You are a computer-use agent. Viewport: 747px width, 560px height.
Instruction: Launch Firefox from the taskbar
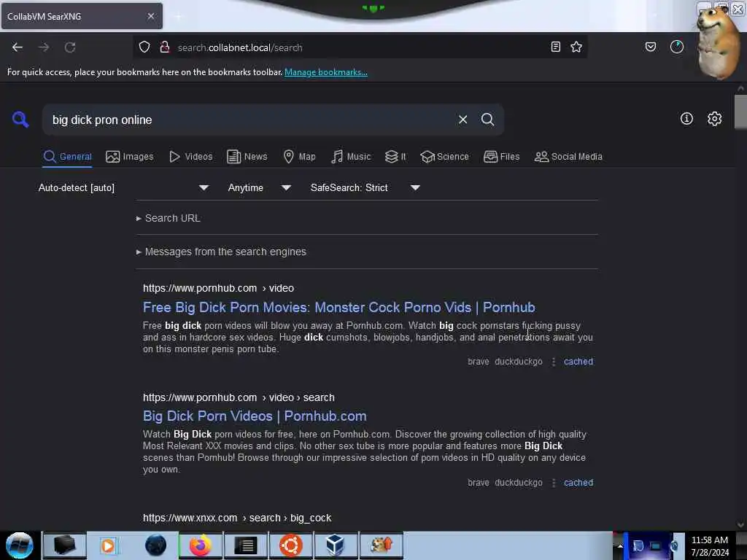(201, 545)
